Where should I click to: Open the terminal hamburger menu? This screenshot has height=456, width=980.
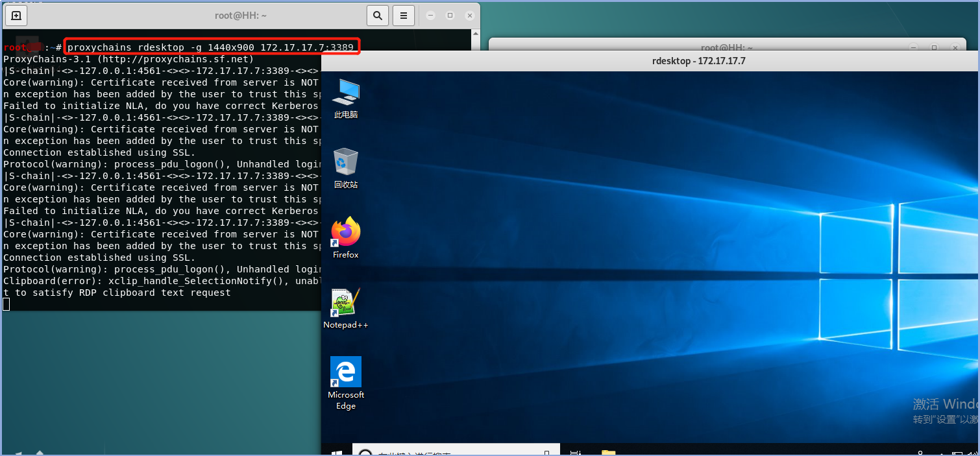point(404,15)
